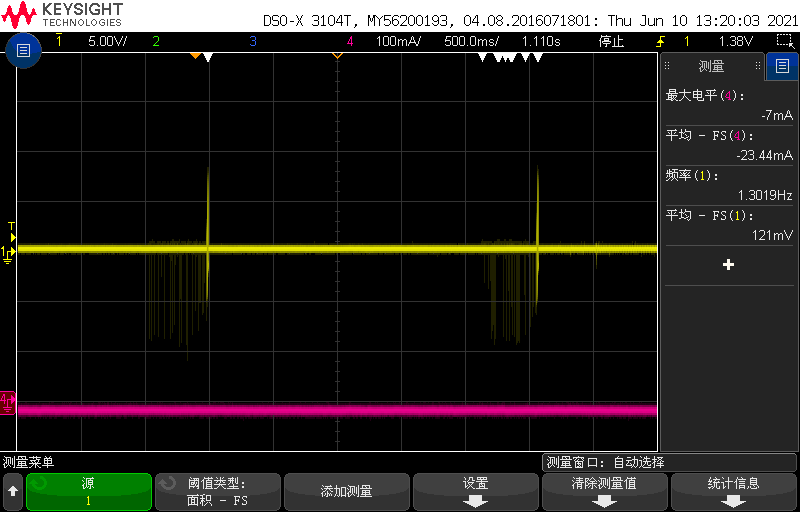Open the blue main menu button

(23, 50)
